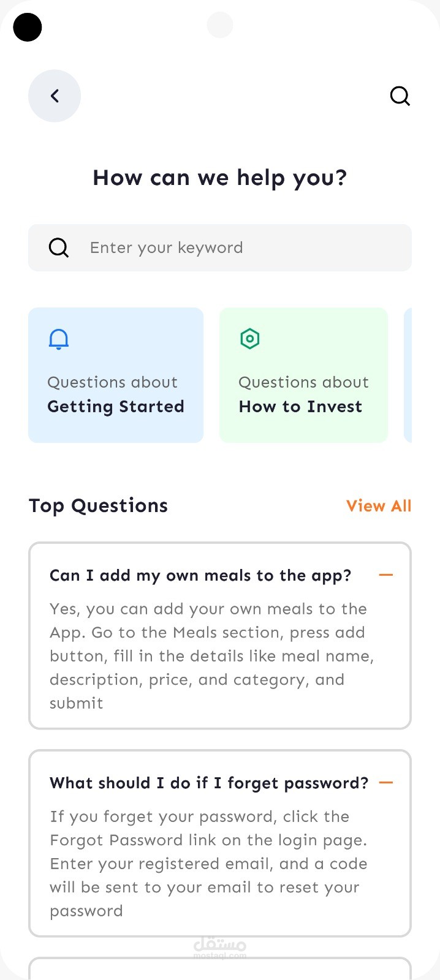This screenshot has height=980, width=440.
Task: Open the View All questions link
Action: [378, 506]
